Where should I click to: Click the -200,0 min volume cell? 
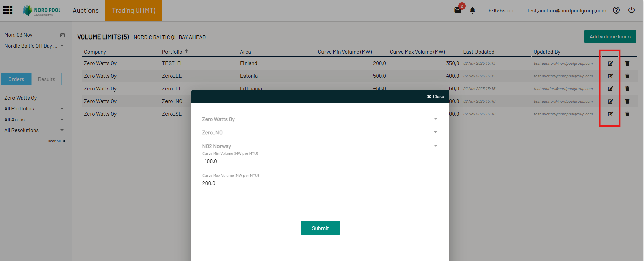[x=378, y=63]
